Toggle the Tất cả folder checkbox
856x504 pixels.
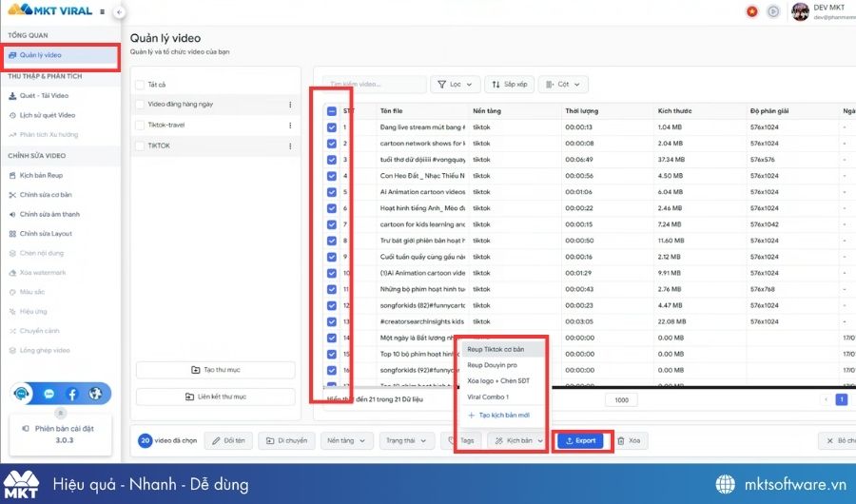point(140,85)
